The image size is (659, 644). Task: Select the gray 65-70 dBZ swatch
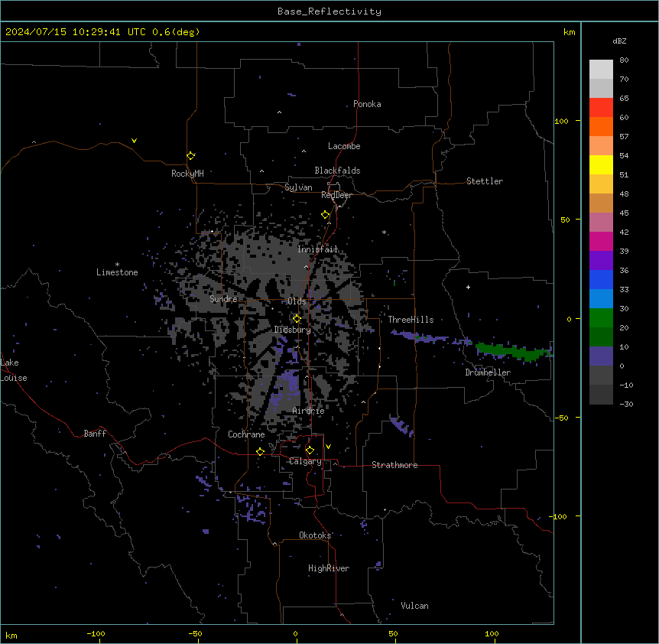[601, 88]
